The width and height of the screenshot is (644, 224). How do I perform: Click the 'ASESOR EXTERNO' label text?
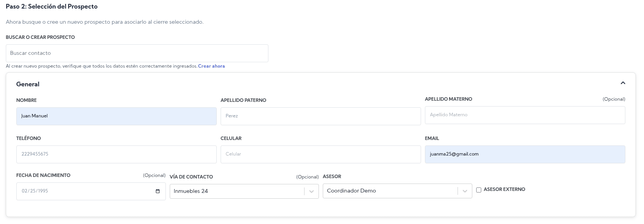(504, 189)
